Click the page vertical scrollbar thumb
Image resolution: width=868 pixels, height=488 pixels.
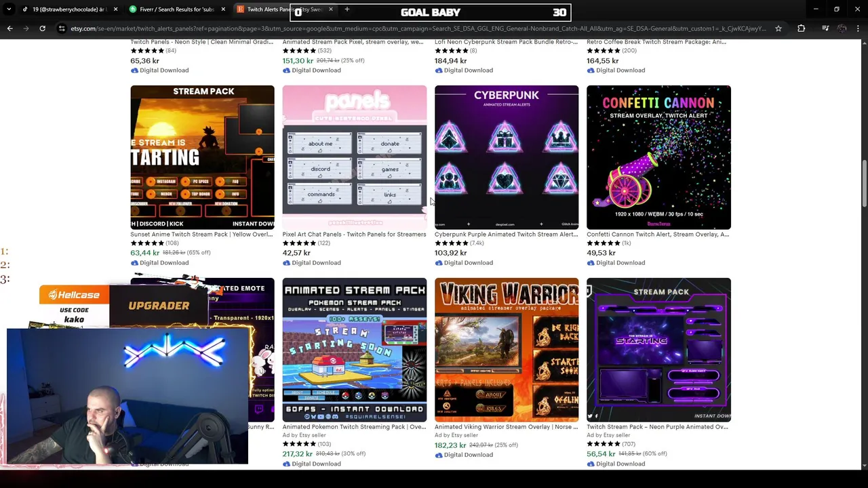point(864,184)
